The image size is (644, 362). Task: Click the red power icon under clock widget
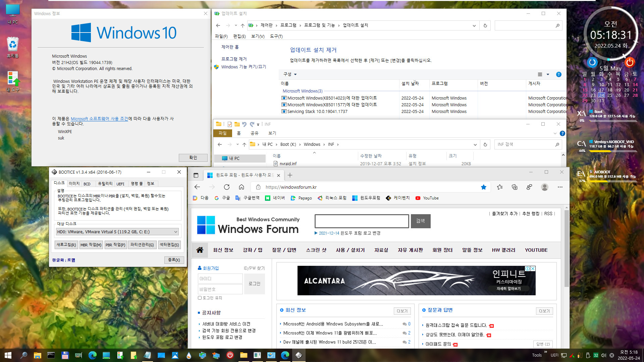[x=630, y=62]
